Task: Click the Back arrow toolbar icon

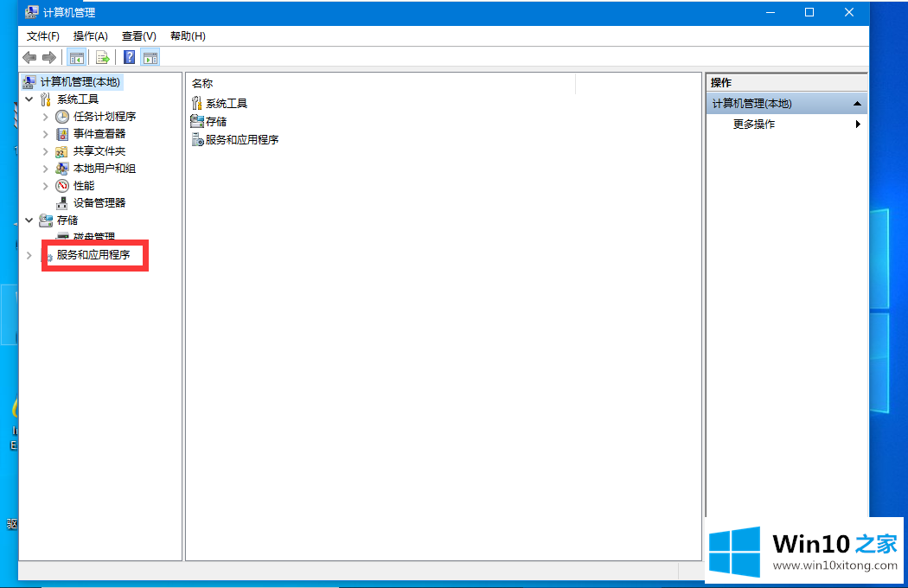Action: click(x=29, y=57)
